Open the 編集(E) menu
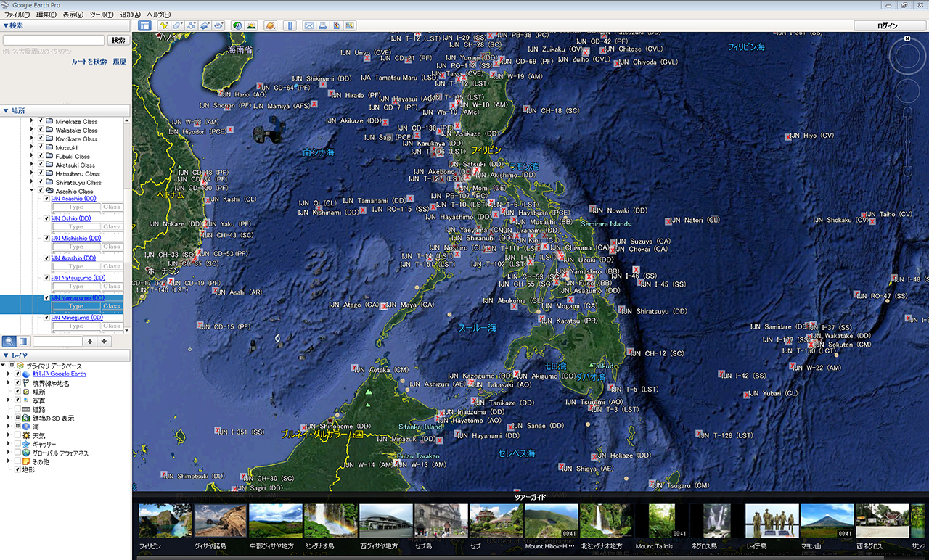This screenshot has height=560, width=929. coord(47,15)
